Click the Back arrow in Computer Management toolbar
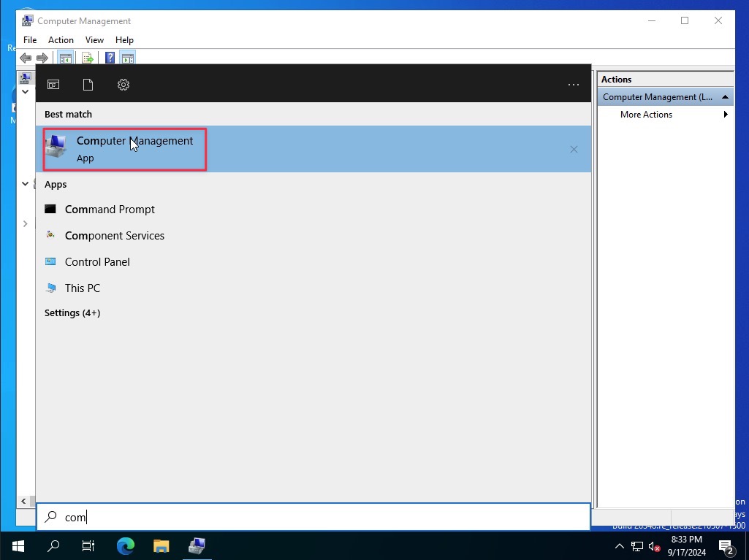The width and height of the screenshot is (749, 560). (26, 58)
